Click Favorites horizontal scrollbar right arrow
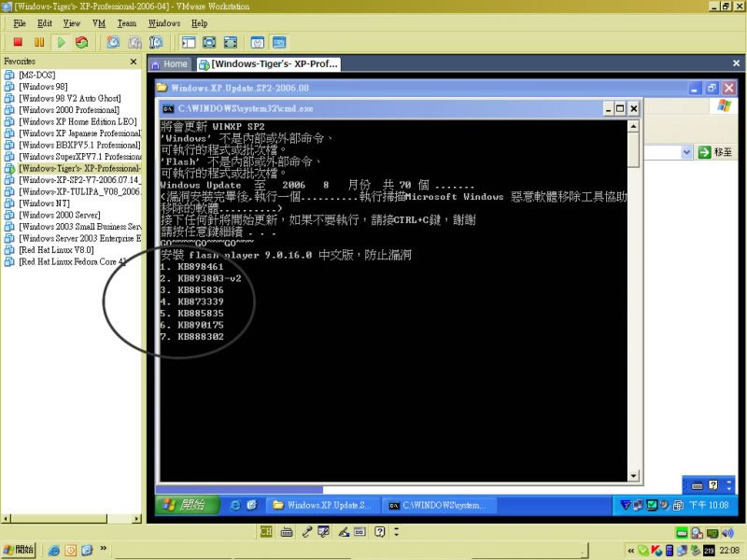Viewport: 747px width, 560px height. 137,519
